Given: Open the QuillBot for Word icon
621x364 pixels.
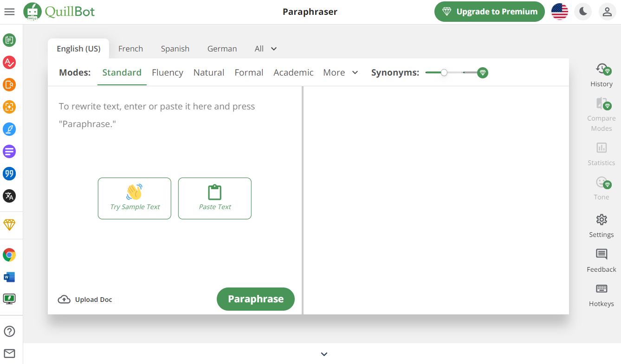Looking at the screenshot, I should pos(9,277).
